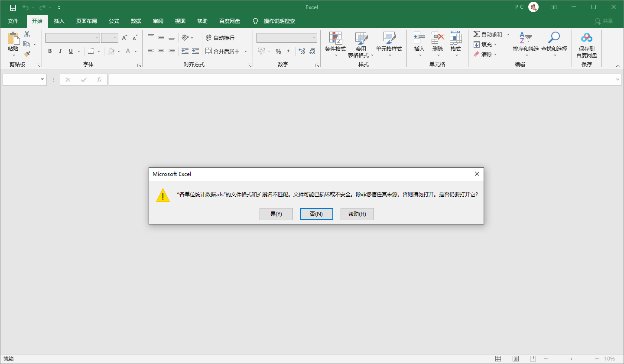Screen dimensions: 624x364
Task: Close the Microsoft Excel warning dialog
Action: pyautogui.click(x=477, y=174)
